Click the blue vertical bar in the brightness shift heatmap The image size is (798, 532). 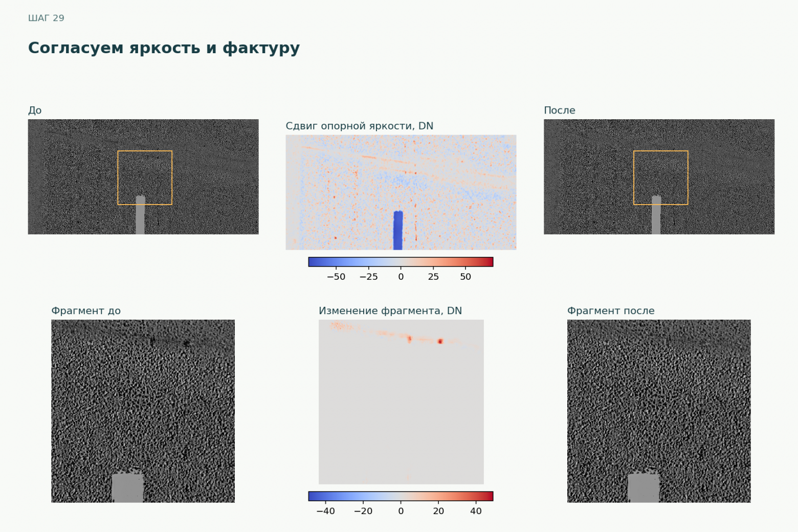[398, 230]
